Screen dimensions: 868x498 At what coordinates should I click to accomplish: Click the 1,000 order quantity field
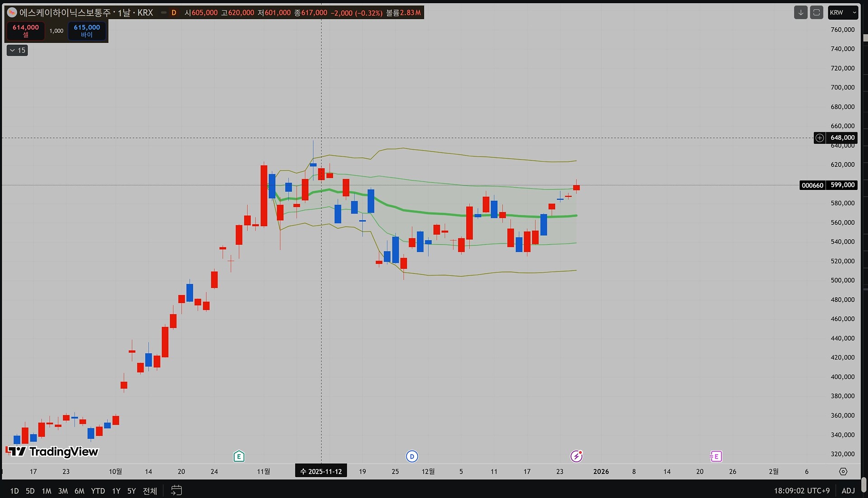pyautogui.click(x=56, y=31)
